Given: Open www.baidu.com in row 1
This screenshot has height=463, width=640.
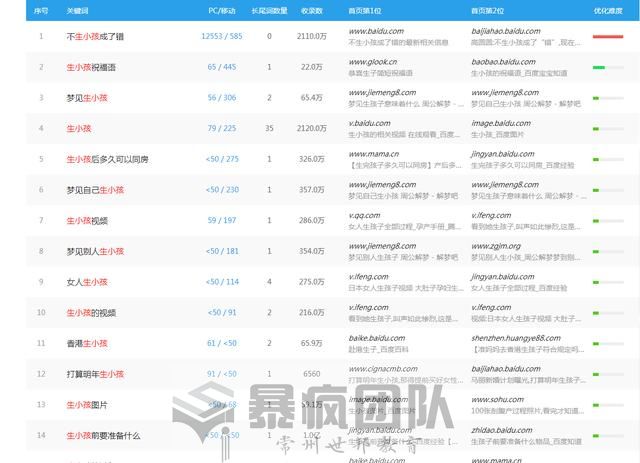Looking at the screenshot, I should [x=376, y=31].
